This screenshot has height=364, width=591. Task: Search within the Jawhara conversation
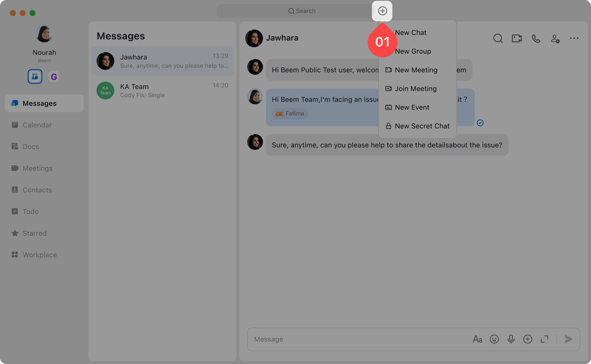pyautogui.click(x=498, y=38)
